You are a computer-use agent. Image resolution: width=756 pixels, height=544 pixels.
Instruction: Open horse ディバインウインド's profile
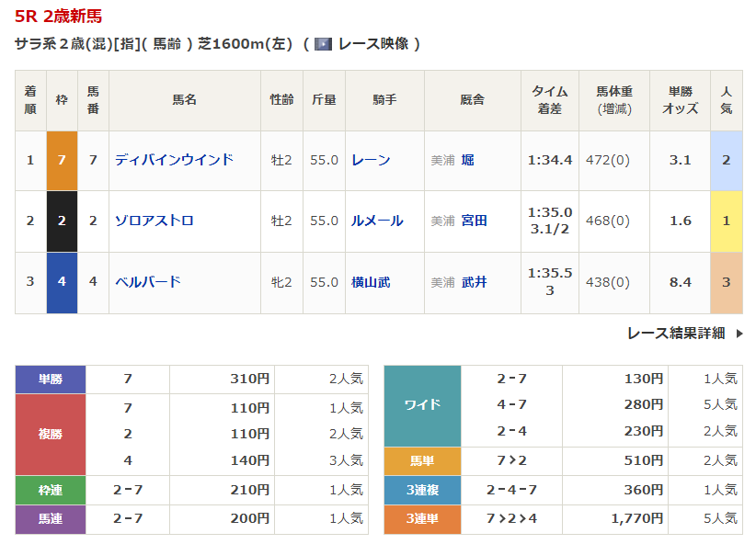pos(174,160)
